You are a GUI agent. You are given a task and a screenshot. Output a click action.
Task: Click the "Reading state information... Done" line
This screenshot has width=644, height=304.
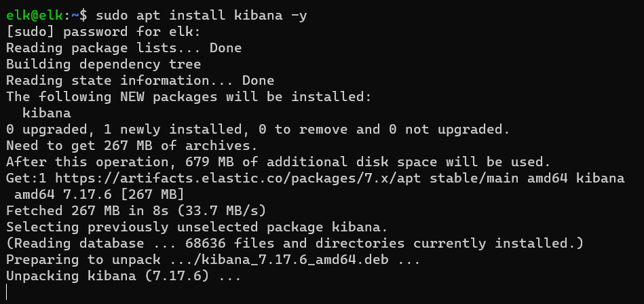tap(140, 81)
